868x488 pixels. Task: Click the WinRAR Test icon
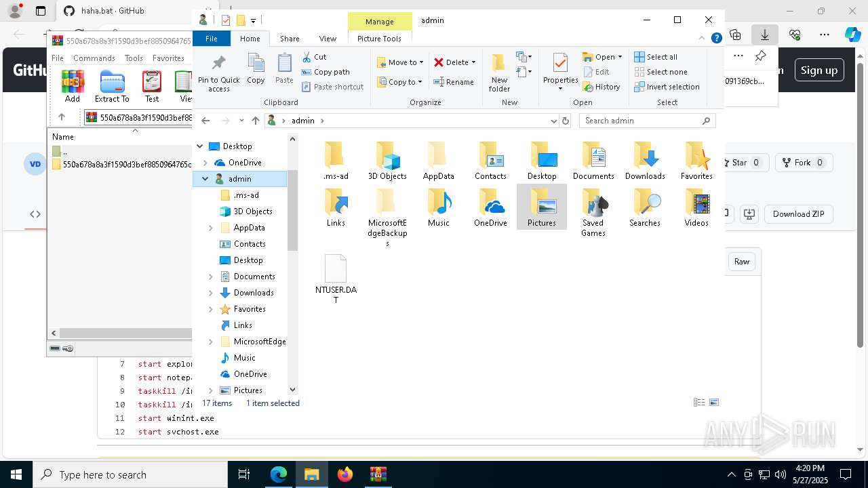152,82
